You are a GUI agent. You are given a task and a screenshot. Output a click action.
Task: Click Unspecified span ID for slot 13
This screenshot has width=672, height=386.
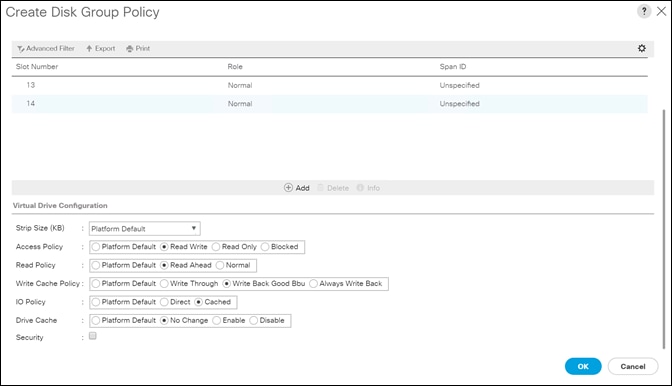point(459,85)
